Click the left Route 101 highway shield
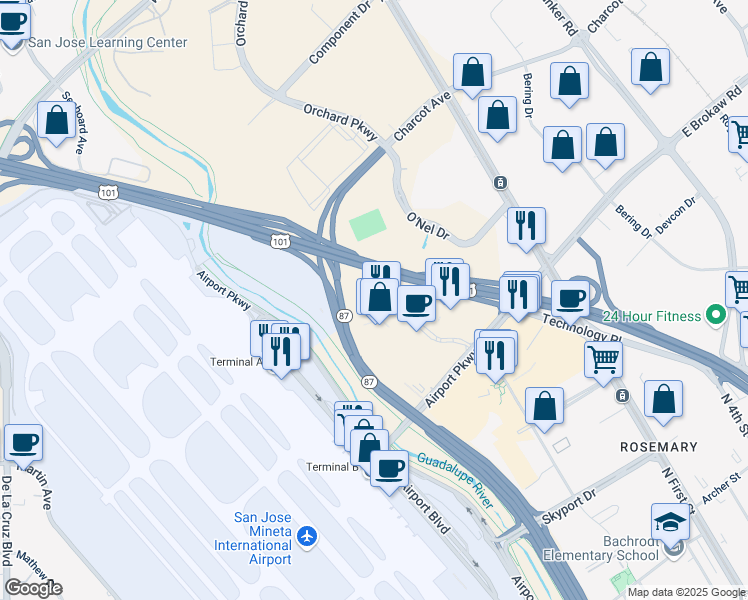Viewport: 748px width, 600px height. click(108, 193)
